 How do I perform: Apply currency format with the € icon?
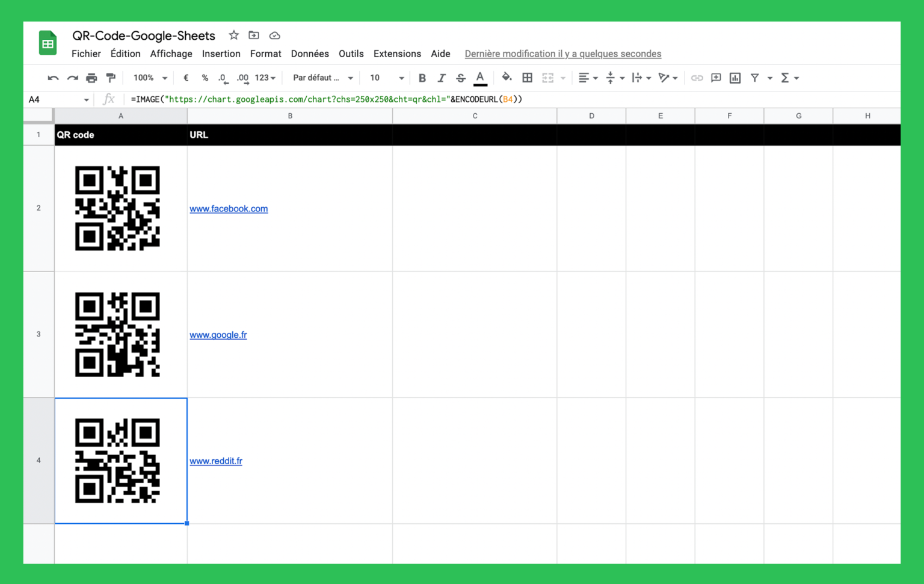pyautogui.click(x=186, y=78)
